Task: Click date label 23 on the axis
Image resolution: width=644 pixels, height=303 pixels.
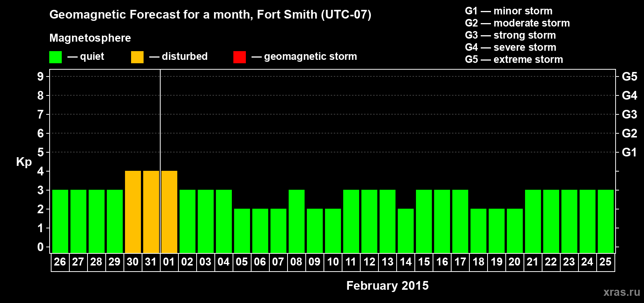Action: coord(569,262)
